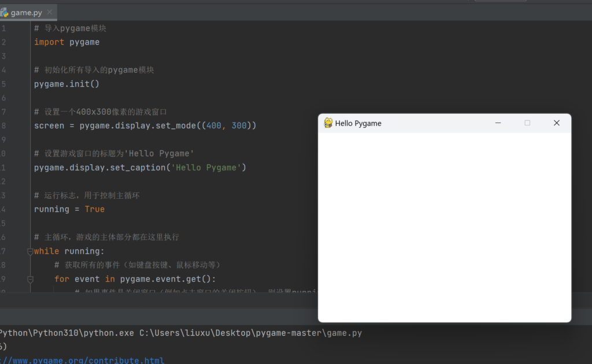This screenshot has height=364, width=592.
Task: Fold the for event loop block
Action: coord(30,279)
